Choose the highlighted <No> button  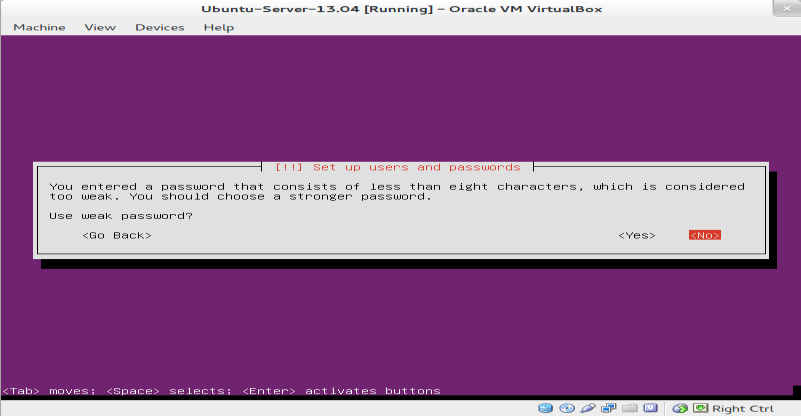(x=704, y=235)
